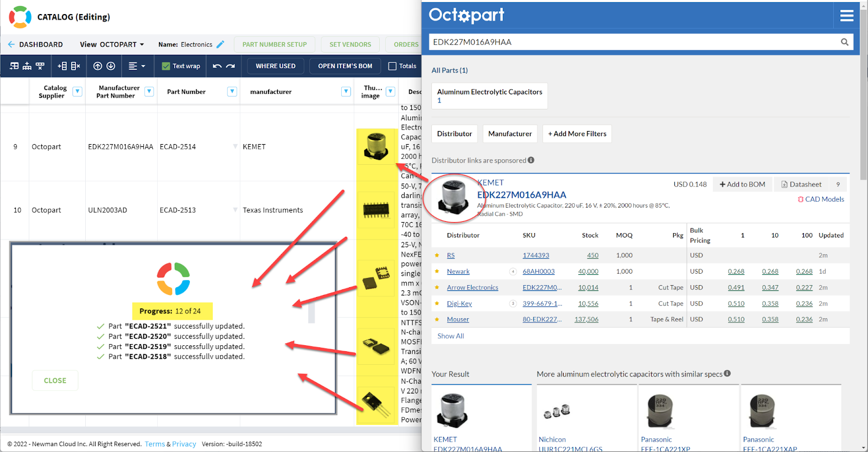Click the Octopart search magnifier icon

[845, 42]
